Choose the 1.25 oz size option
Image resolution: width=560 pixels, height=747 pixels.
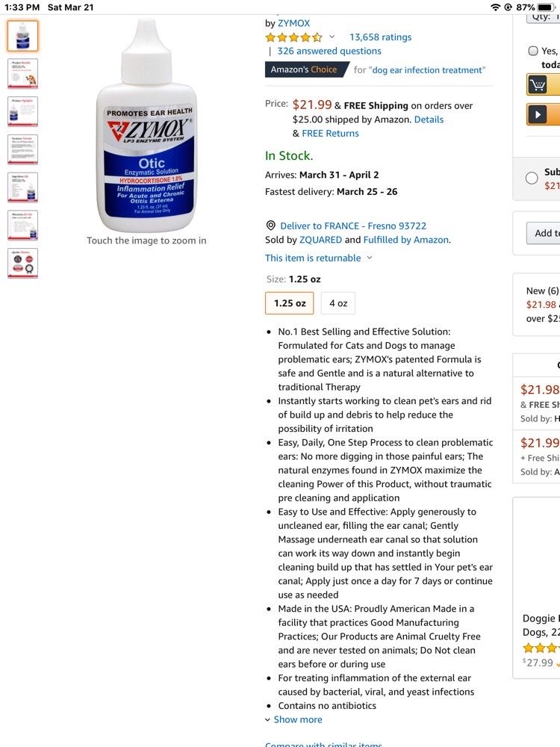290,303
